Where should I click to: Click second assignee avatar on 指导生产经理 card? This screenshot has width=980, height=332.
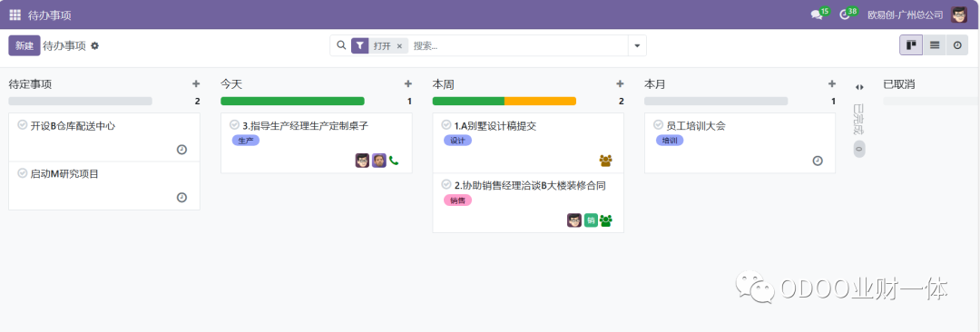pyautogui.click(x=378, y=161)
